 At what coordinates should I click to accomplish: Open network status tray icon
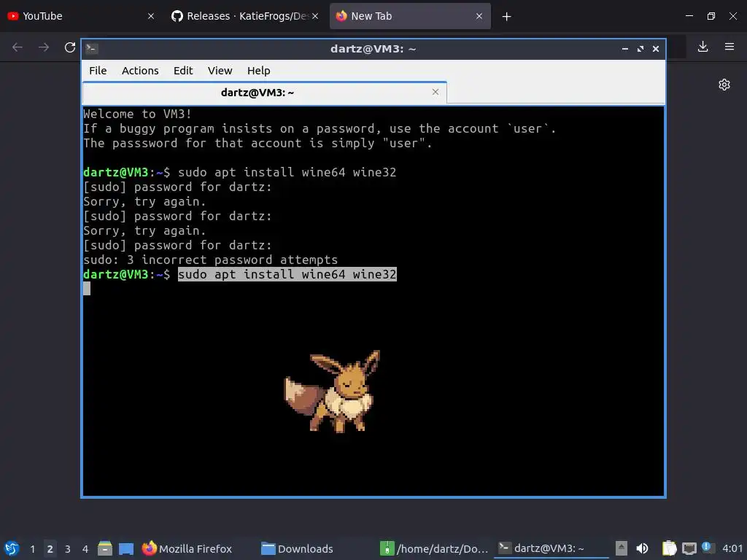click(x=689, y=548)
